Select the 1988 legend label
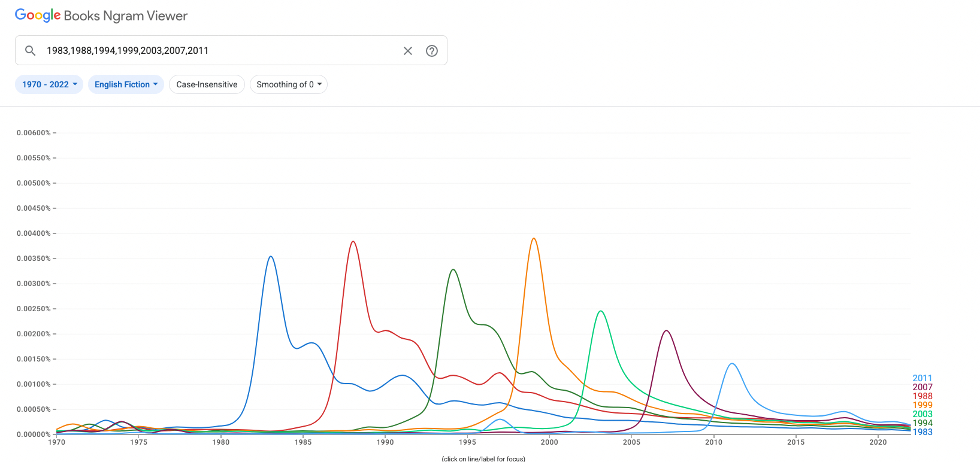The width and height of the screenshot is (980, 462). point(922,396)
